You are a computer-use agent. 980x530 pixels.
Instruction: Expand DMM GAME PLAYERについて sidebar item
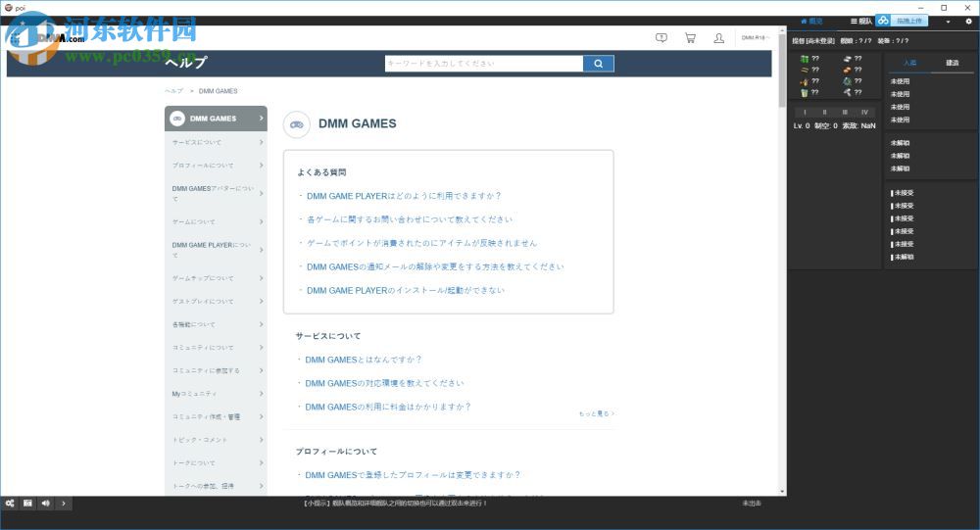(216, 250)
